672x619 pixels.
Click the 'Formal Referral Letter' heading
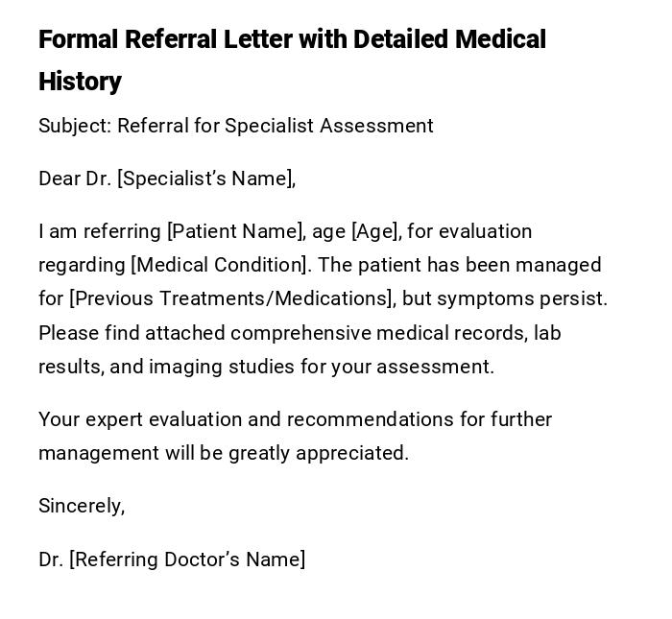[292, 39]
